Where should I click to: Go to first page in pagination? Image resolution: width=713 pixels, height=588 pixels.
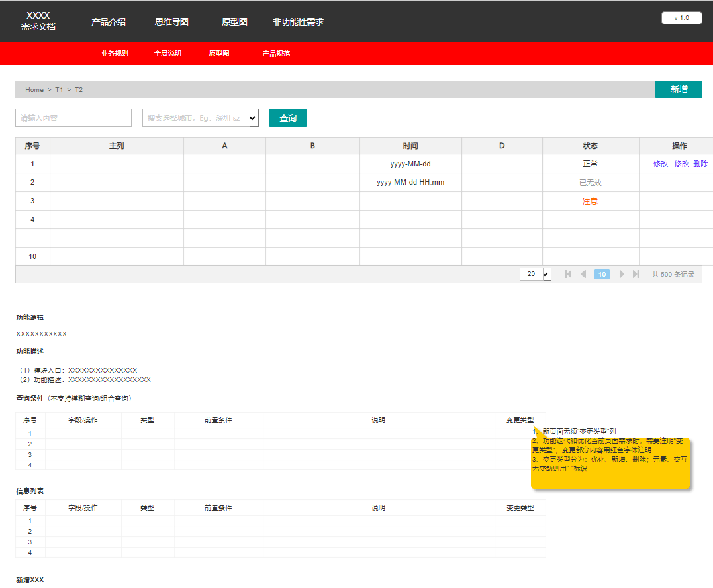click(568, 274)
